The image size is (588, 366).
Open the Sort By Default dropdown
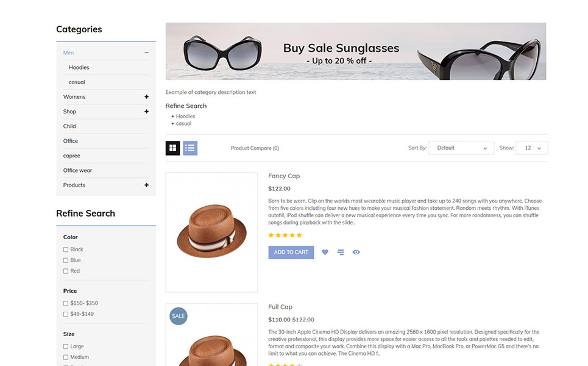461,148
